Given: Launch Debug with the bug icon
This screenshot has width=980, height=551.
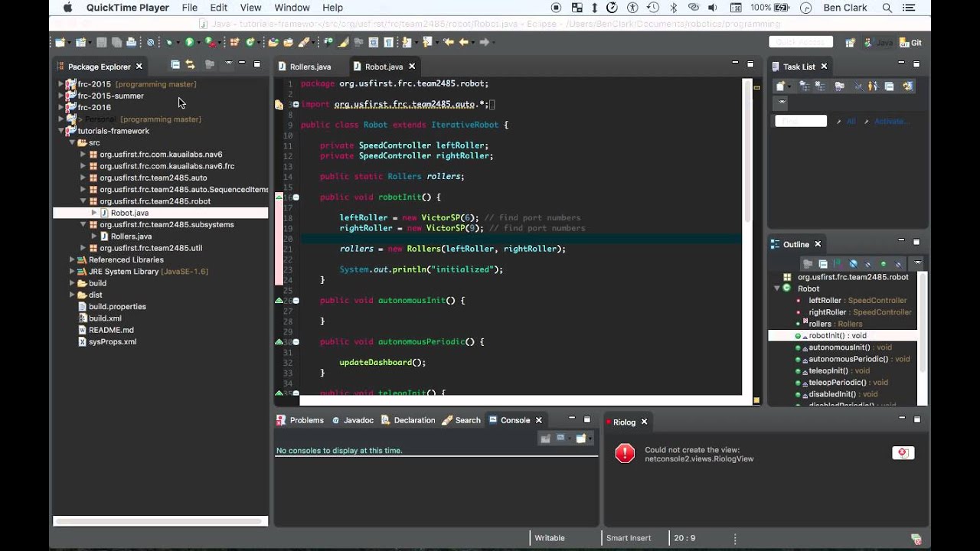Looking at the screenshot, I should click(x=169, y=42).
